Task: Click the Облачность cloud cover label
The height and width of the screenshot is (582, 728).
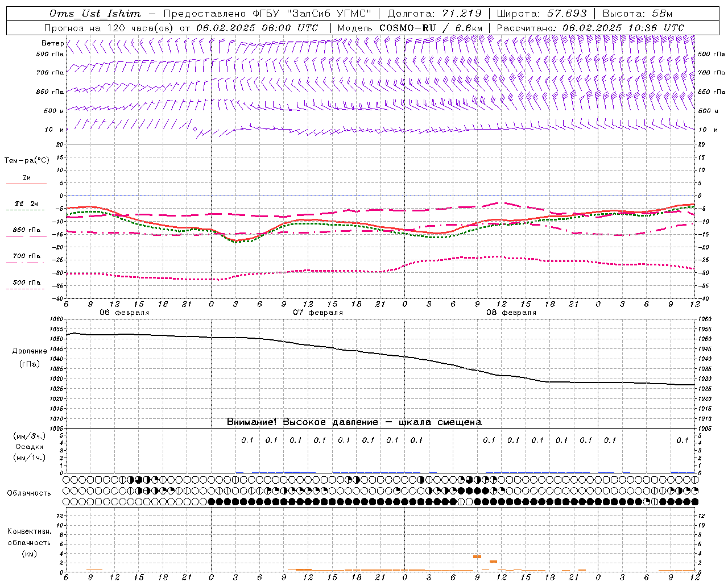Action: pos(29,493)
